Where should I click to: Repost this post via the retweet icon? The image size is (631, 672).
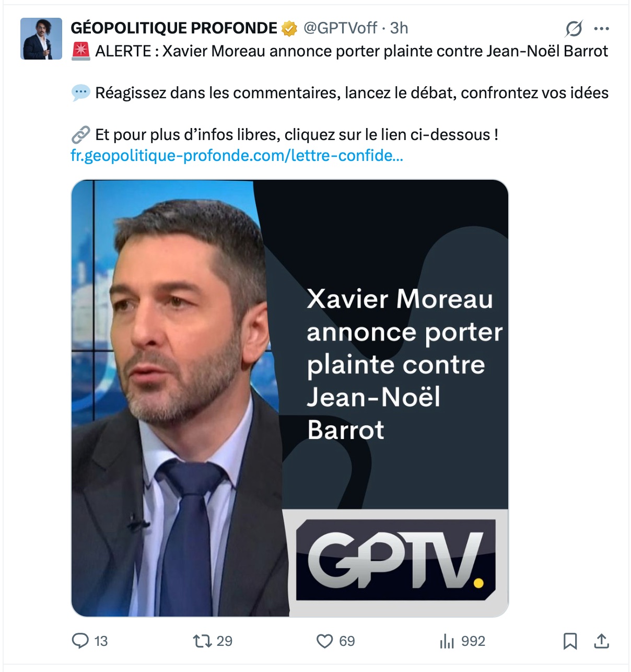click(202, 641)
